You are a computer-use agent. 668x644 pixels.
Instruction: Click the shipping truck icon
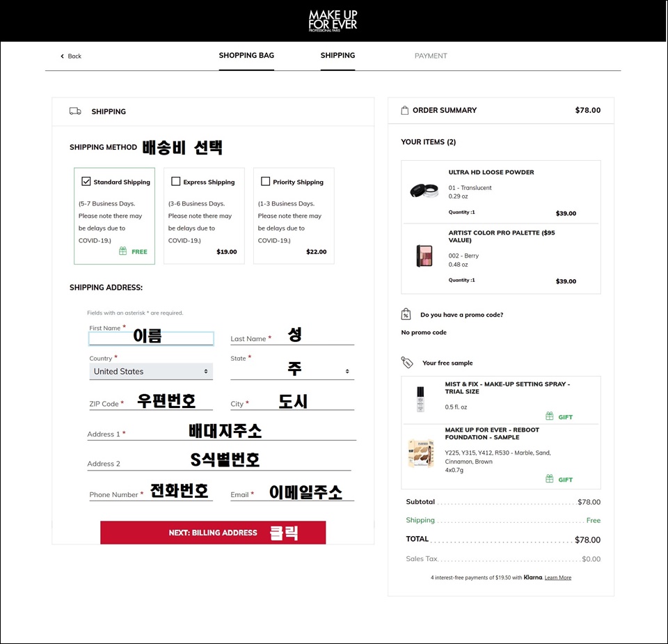75,111
